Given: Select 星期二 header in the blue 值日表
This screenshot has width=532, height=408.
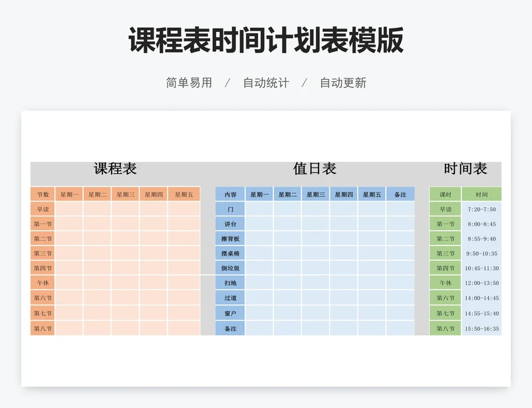Looking at the screenshot, I should pos(287,194).
